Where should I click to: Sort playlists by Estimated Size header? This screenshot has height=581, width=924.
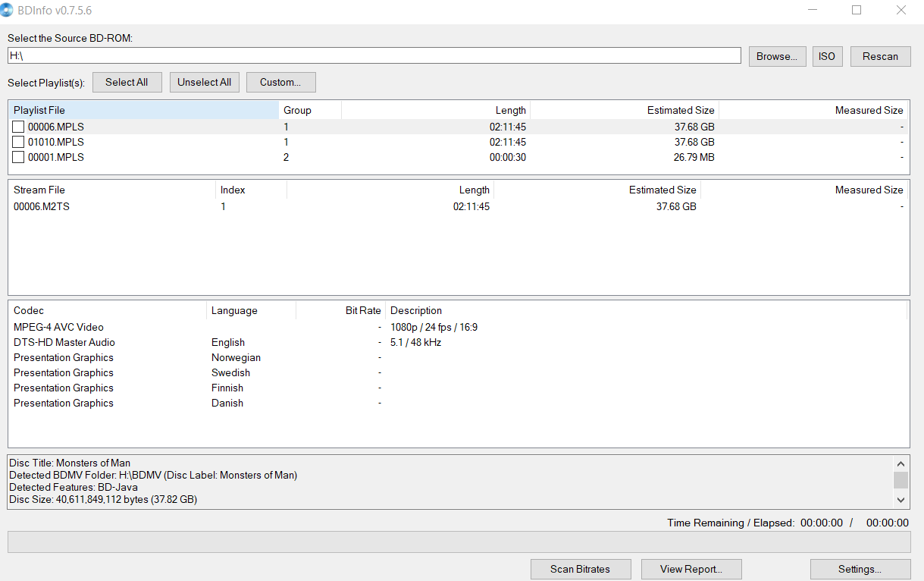tap(625, 110)
